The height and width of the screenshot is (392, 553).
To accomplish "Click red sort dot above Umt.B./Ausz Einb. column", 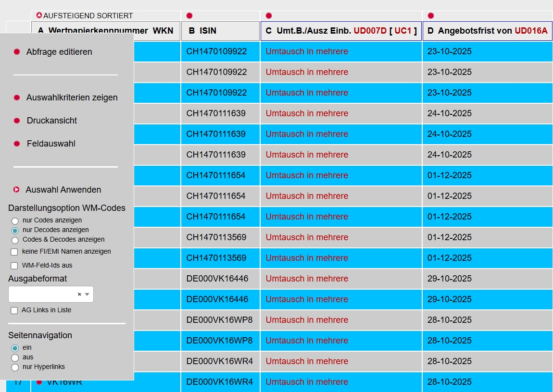I will tap(269, 16).
